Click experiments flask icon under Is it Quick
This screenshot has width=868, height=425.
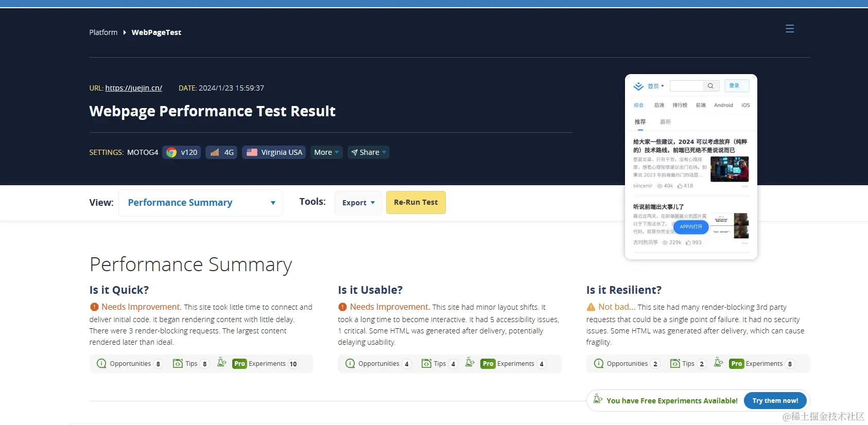click(x=222, y=362)
